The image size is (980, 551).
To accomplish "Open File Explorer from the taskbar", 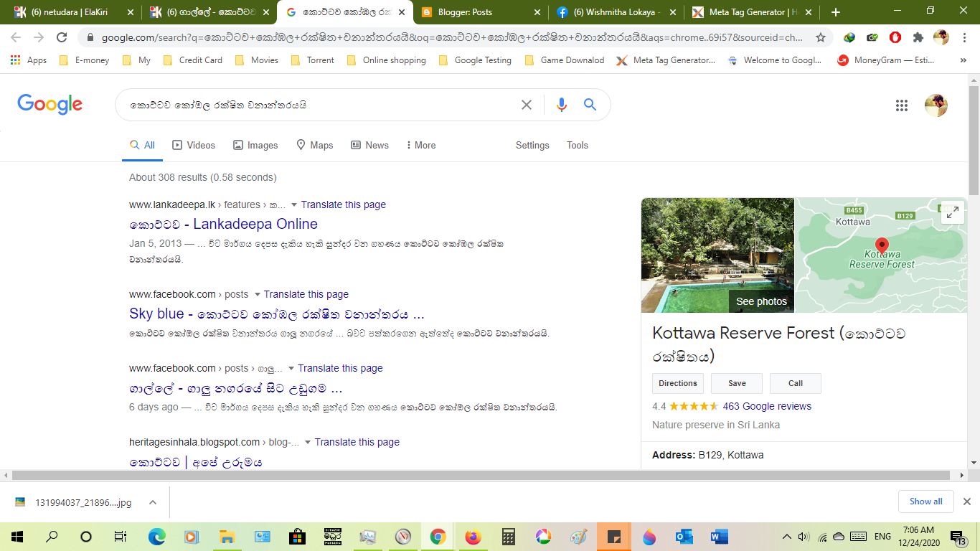I will [x=227, y=537].
